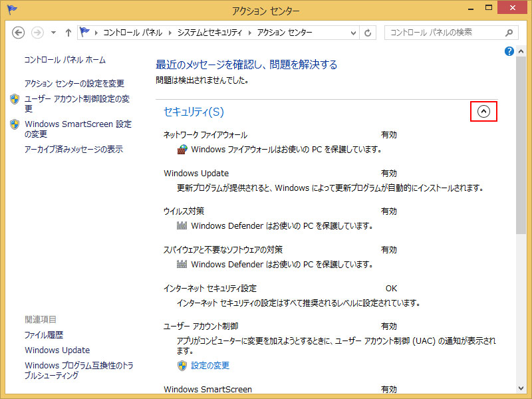Image resolution: width=532 pixels, height=399 pixels.
Task: Open アクション センターの設定を変更 link
Action: [x=74, y=84]
